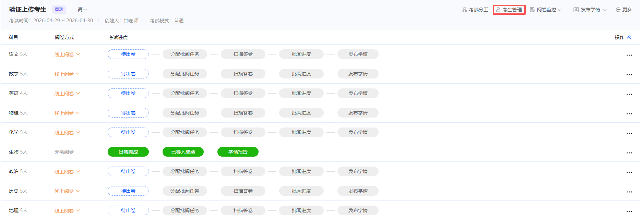Open the 更多 more options menu
Viewport: 644px width, 219px height.
point(624,10)
